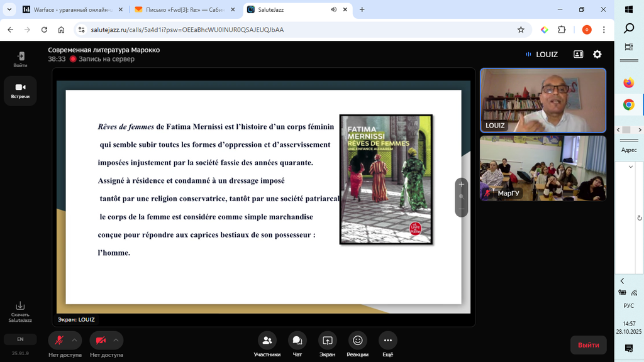
Task: Open Встречи meetings in sidebar
Action: [20, 90]
